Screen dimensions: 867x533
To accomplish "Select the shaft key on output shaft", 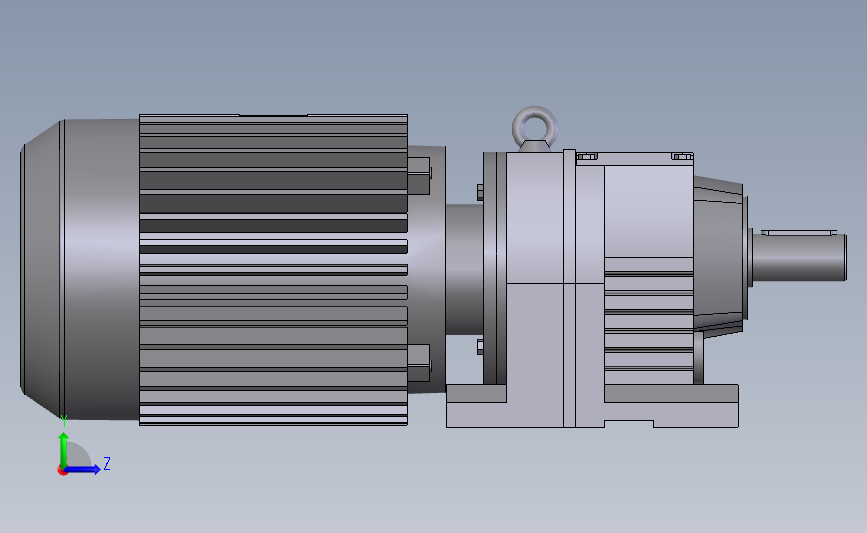I will pos(798,232).
